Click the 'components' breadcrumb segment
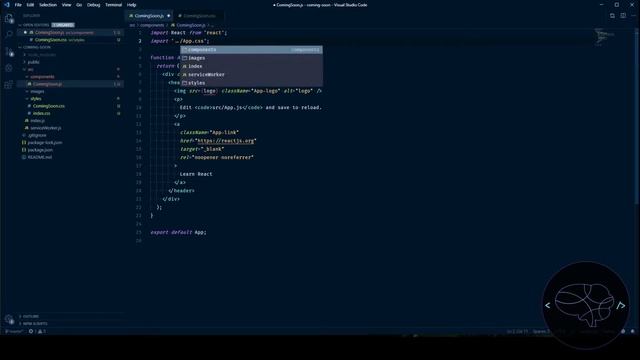Image resolution: width=640 pixels, height=360 pixels. click(x=152, y=25)
